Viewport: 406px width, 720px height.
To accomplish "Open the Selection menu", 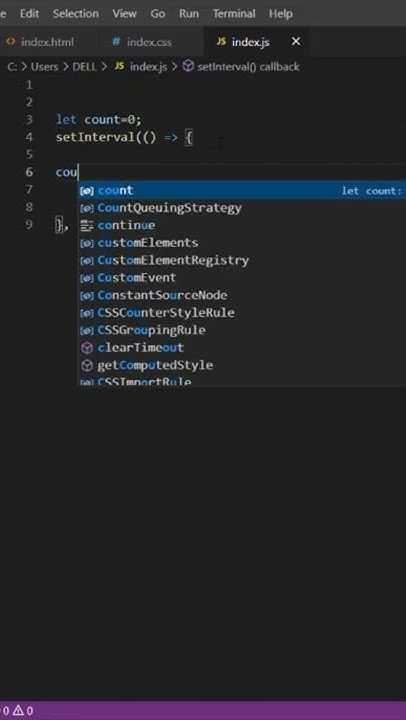I will 76,14.
